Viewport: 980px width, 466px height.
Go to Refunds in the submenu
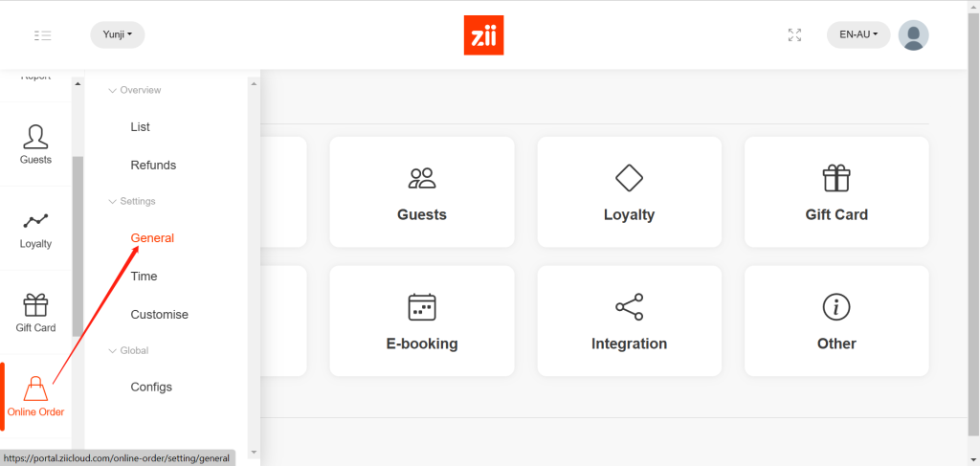(153, 165)
